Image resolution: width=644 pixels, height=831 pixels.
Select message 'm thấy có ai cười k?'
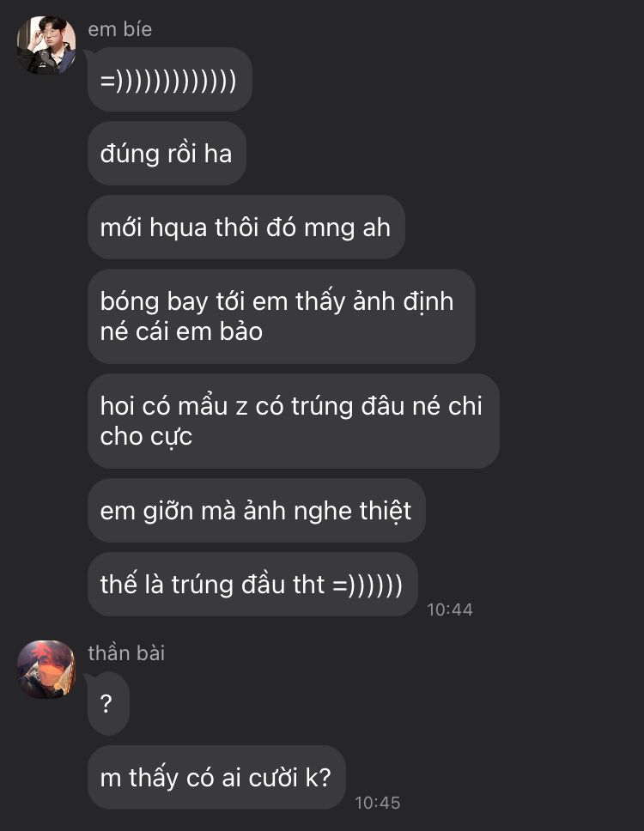(216, 778)
